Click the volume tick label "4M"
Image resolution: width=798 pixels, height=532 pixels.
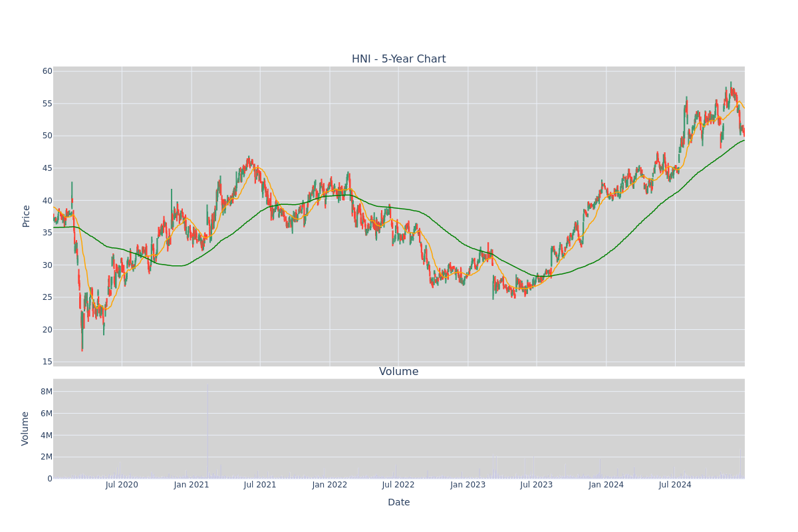coord(47,436)
